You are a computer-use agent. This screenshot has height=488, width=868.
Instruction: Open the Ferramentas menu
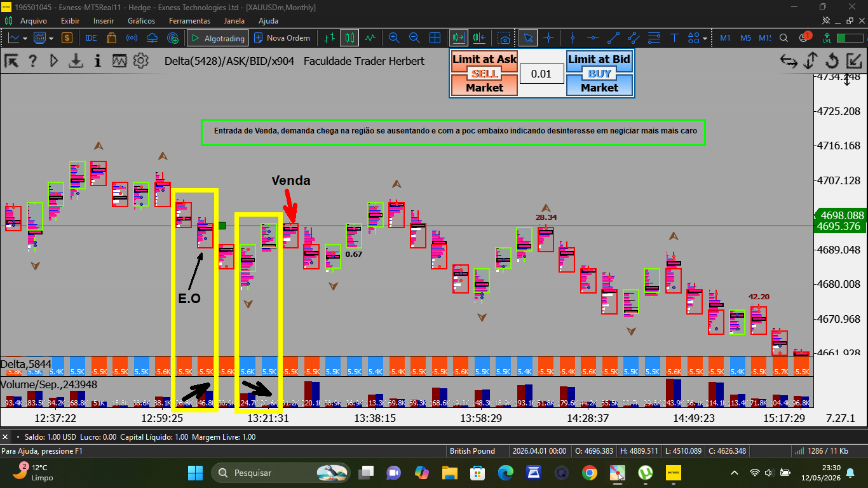189,21
